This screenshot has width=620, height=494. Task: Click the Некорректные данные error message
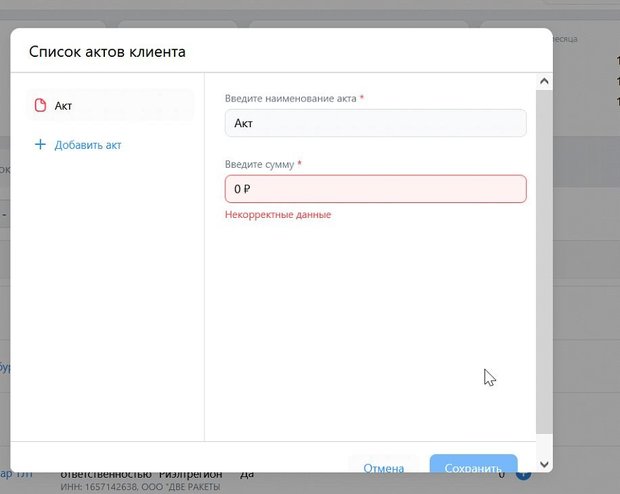click(278, 215)
